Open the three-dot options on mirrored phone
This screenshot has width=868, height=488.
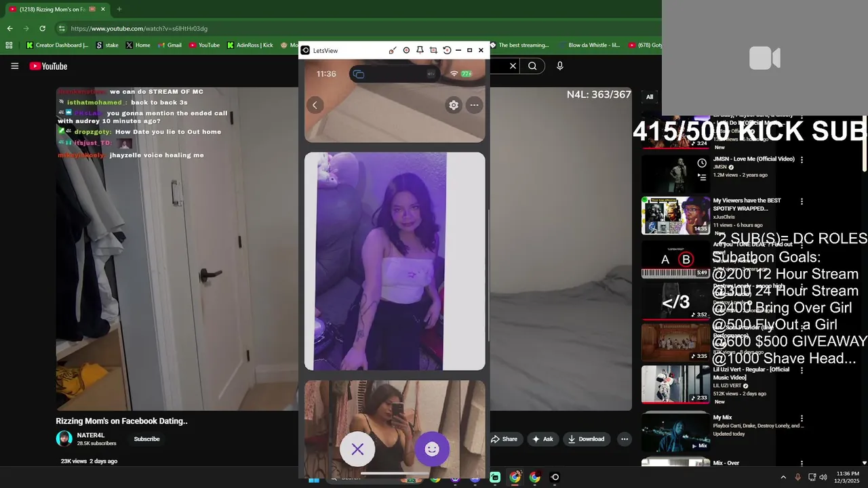click(474, 105)
